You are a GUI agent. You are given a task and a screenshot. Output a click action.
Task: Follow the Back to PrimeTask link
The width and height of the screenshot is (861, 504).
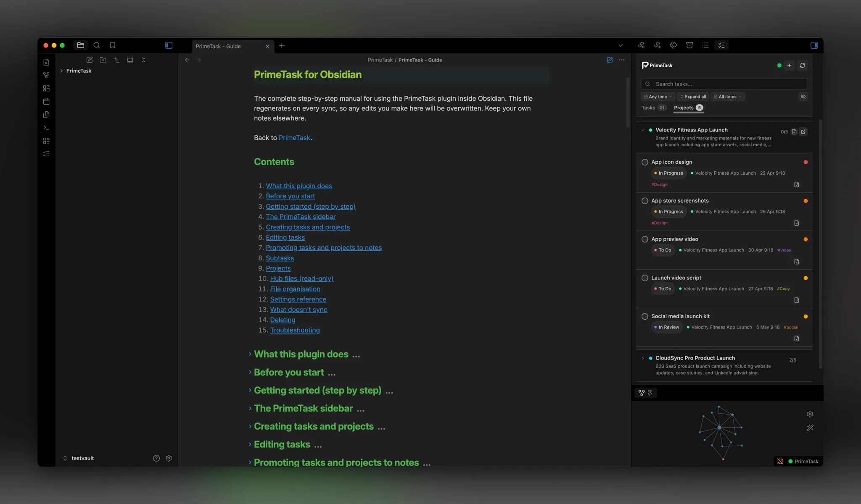pos(294,138)
